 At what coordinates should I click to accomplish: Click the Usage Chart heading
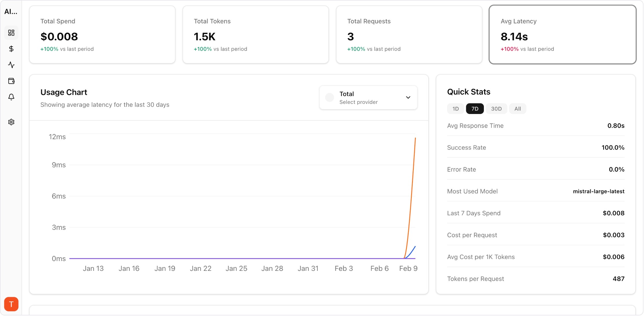(64, 92)
